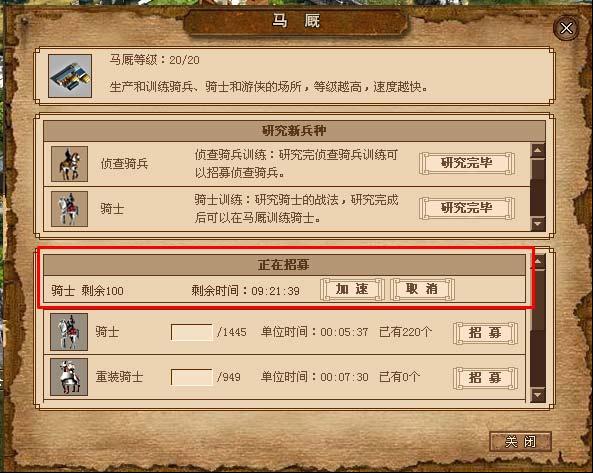Click the 骑士 portrait in recruit list
The height and width of the screenshot is (473, 593).
click(69, 332)
